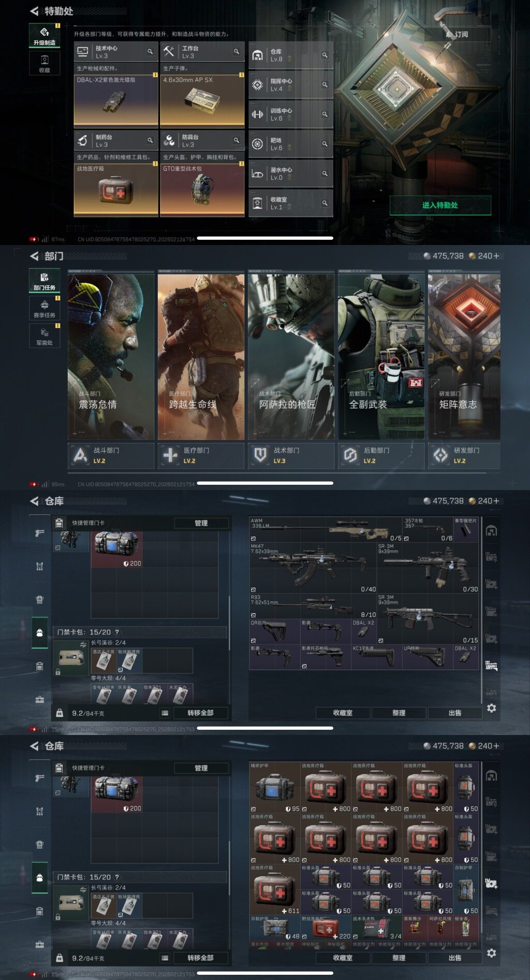Open the 震荡危情 mission card
Viewport: 530px width, 980px height.
point(111,356)
